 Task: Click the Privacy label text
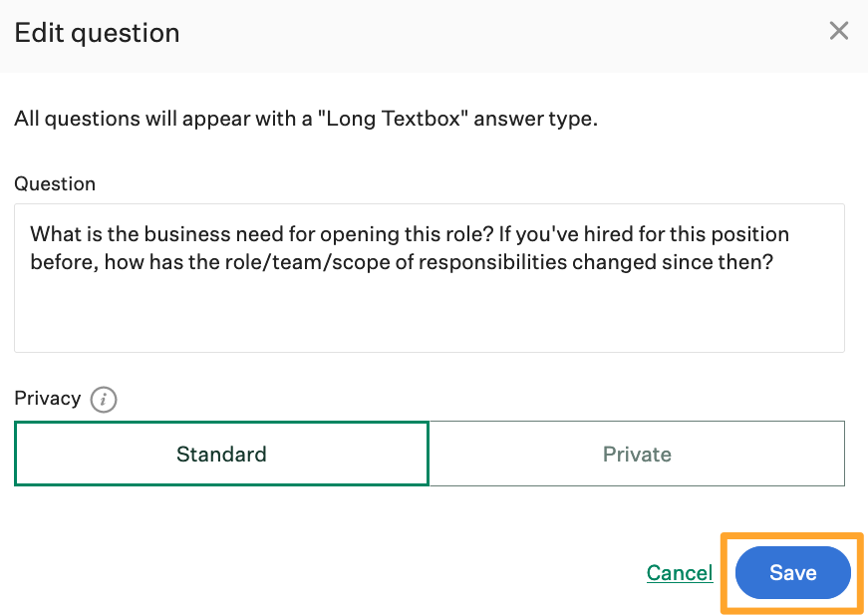click(x=47, y=398)
